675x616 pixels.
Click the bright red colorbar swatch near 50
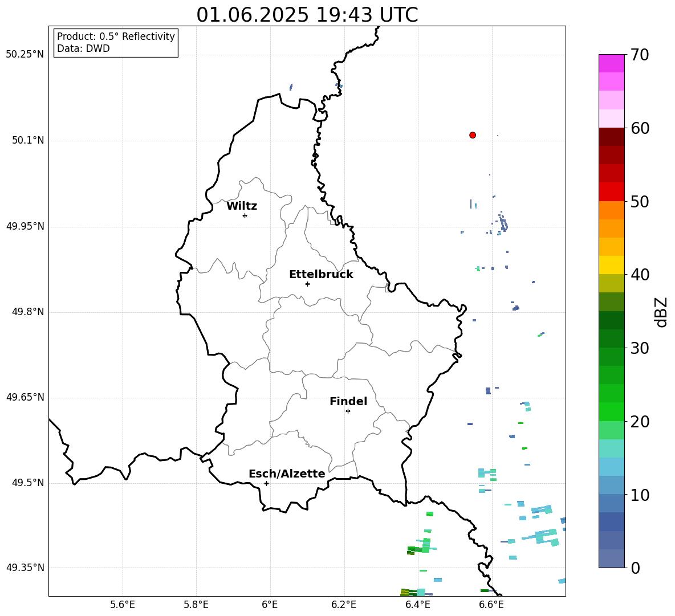(x=611, y=192)
